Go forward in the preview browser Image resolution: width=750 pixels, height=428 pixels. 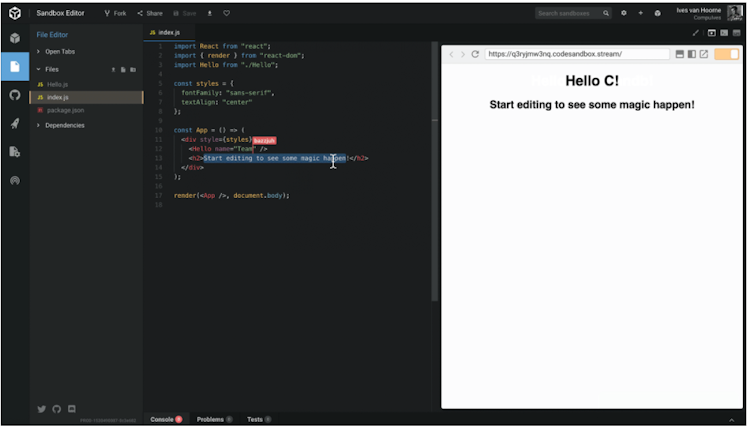click(463, 55)
